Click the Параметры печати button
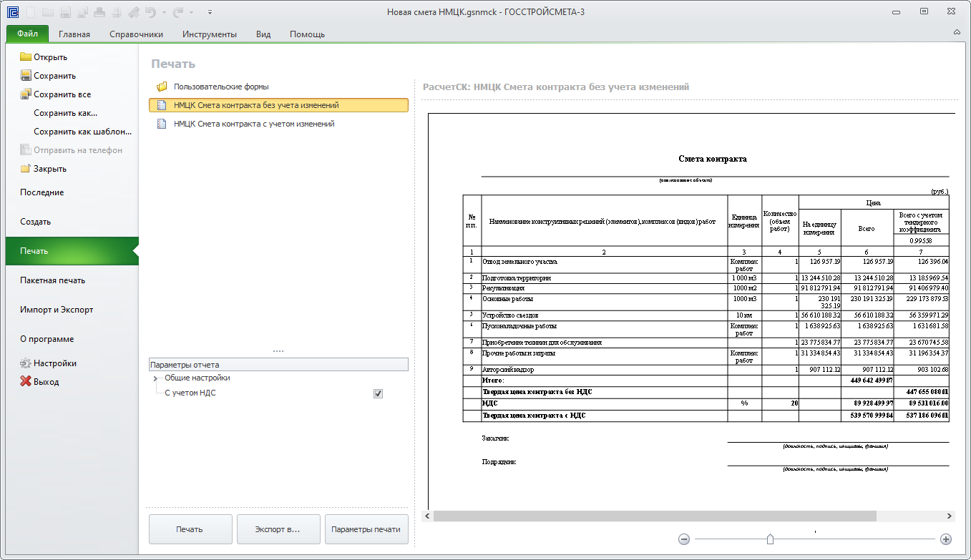The width and height of the screenshot is (971, 560). 366,529
